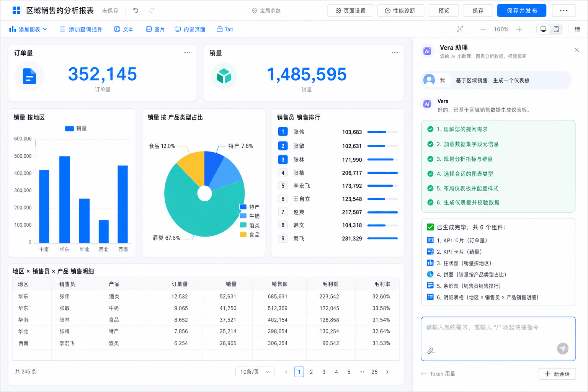Run 性能诊断 performance diagnosis
The width and height of the screenshot is (588, 392).
(x=400, y=10)
